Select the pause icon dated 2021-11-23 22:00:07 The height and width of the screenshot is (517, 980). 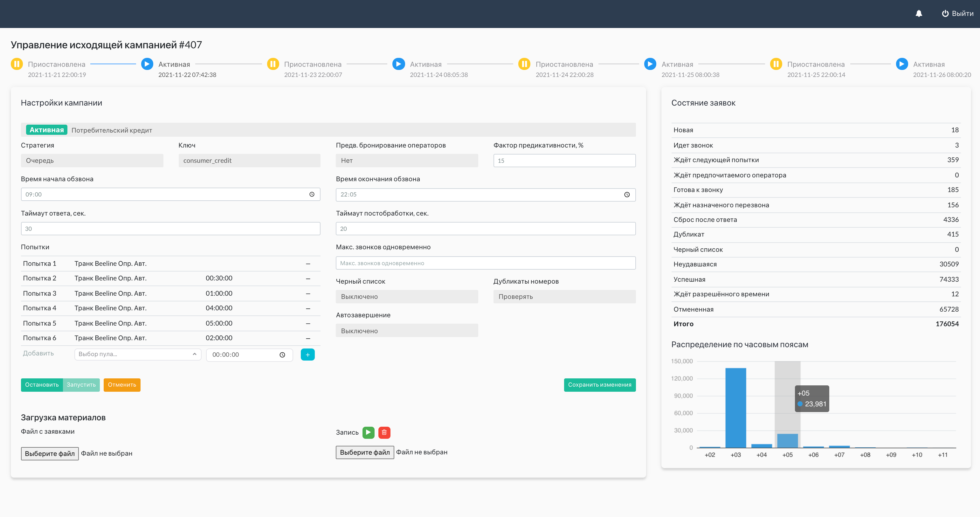pos(273,64)
